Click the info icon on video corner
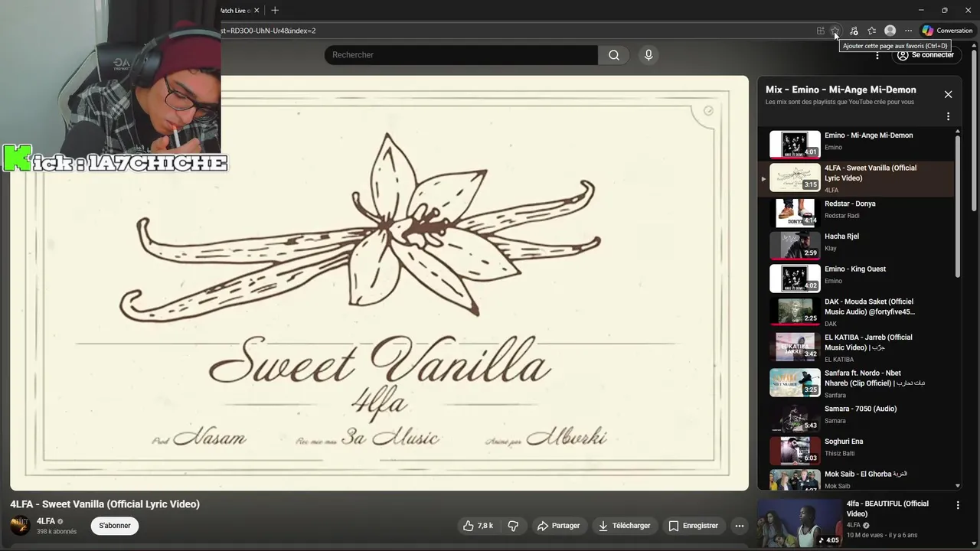Image resolution: width=980 pixels, height=551 pixels. pos(708,111)
